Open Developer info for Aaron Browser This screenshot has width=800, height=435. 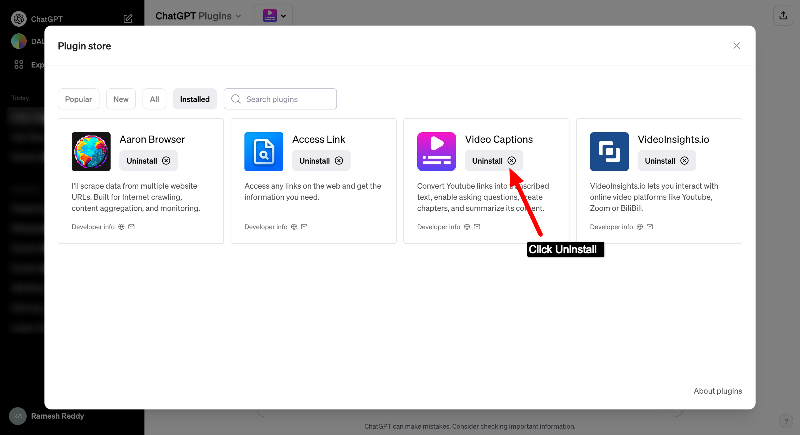[93, 227]
